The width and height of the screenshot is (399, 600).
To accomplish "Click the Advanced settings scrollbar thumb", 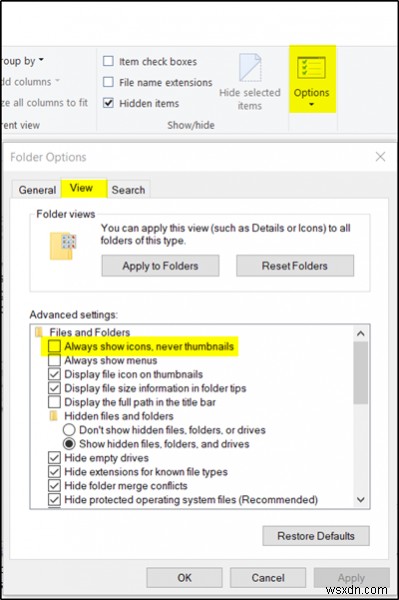I will click(x=360, y=373).
